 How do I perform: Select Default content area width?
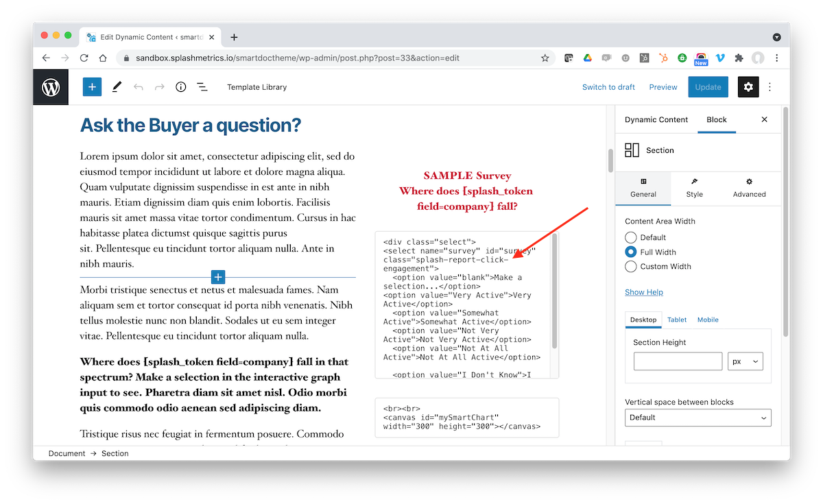pyautogui.click(x=631, y=237)
